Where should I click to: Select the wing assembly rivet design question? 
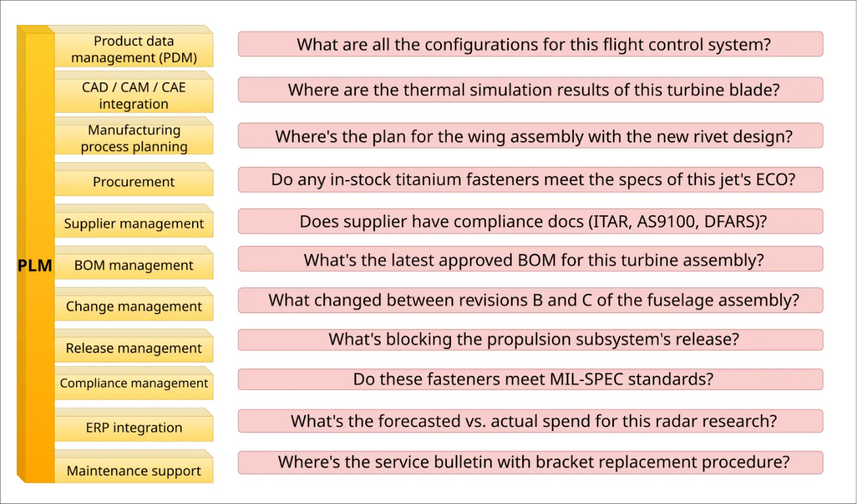[530, 136]
